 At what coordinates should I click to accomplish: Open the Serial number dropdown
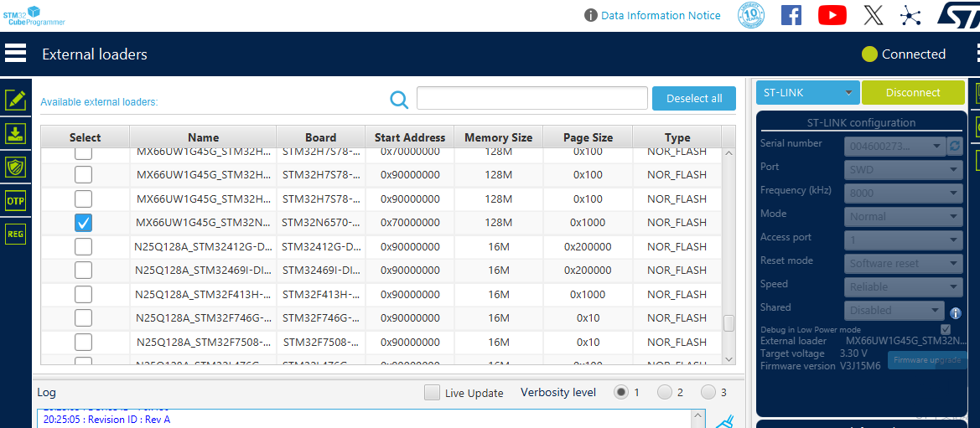[895, 147]
